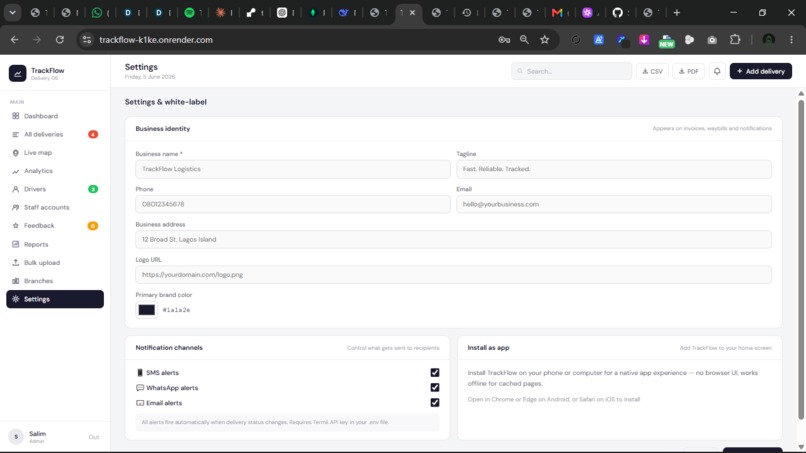Image resolution: width=806 pixels, height=453 pixels.
Task: Click the Notification channels heading
Action: point(169,348)
